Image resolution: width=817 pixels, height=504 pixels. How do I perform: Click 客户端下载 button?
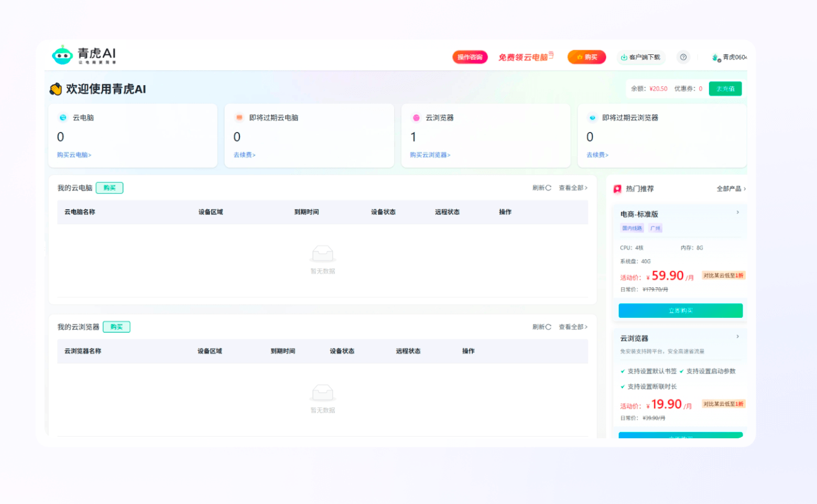click(640, 57)
